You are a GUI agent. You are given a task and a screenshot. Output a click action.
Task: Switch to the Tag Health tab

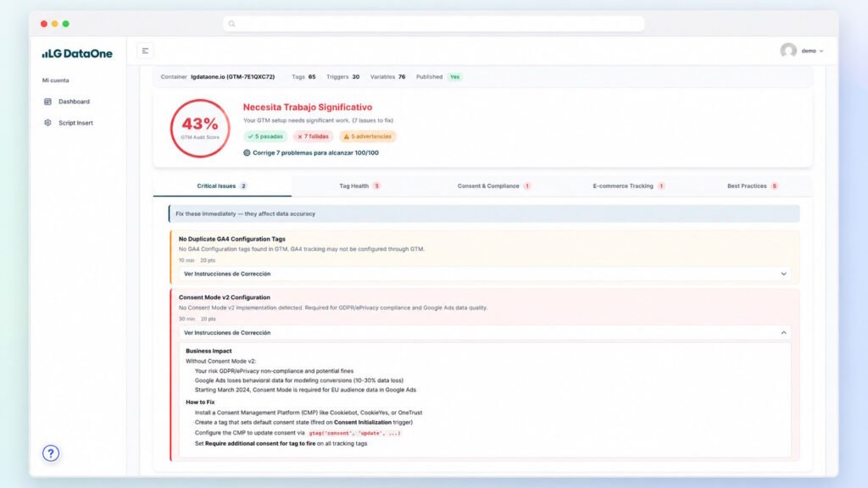tap(359, 186)
